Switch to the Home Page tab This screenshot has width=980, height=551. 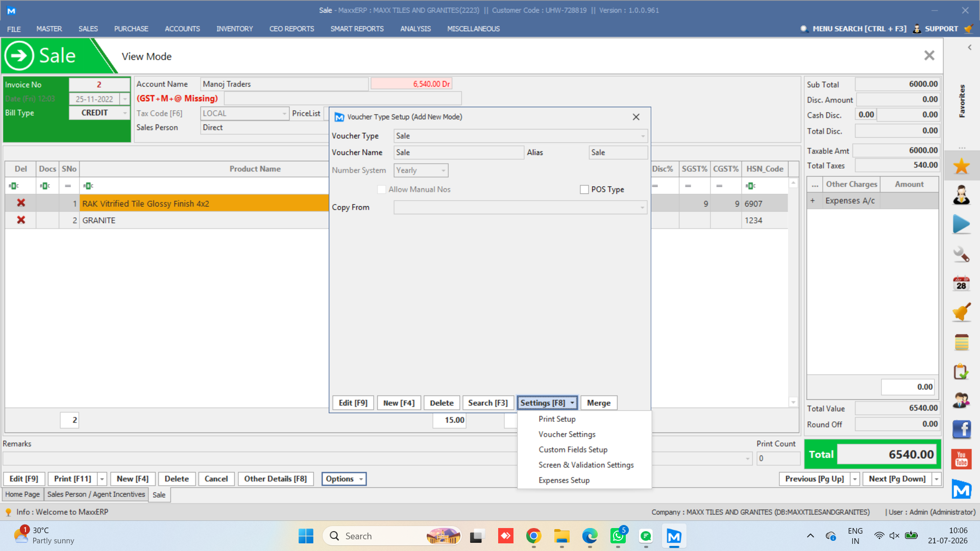pos(22,494)
